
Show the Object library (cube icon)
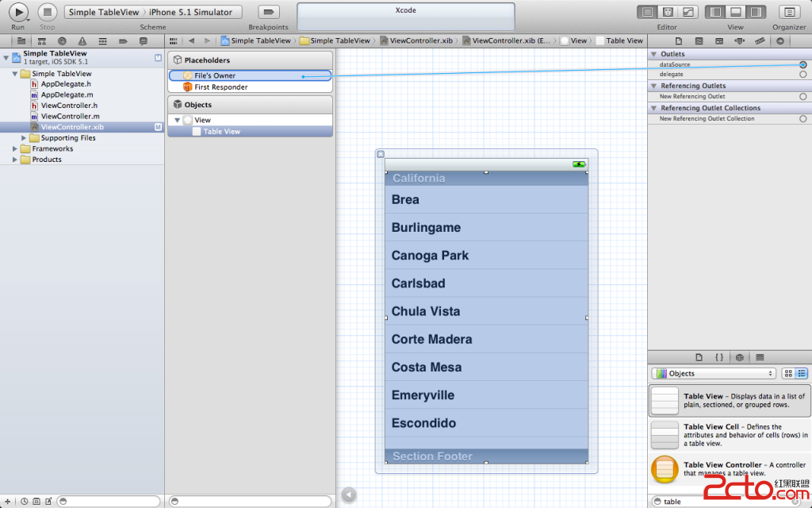[x=739, y=357]
